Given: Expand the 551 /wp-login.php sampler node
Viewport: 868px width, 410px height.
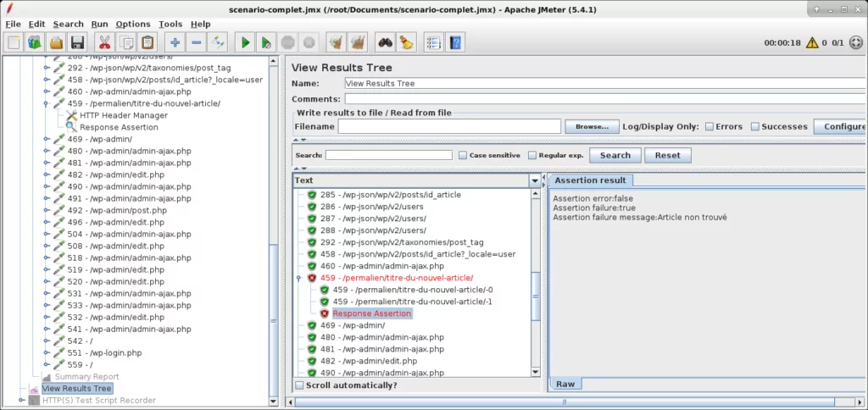Looking at the screenshot, I should pos(47,353).
